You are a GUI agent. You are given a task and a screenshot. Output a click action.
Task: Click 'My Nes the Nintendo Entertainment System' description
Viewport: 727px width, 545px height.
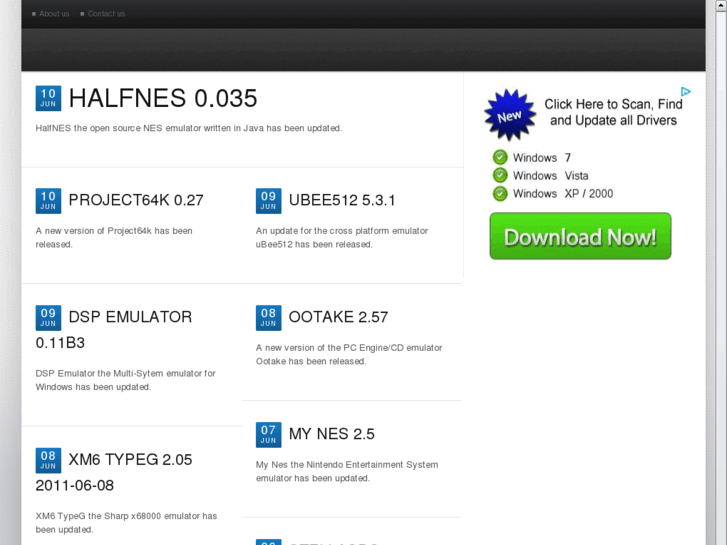pos(347,471)
